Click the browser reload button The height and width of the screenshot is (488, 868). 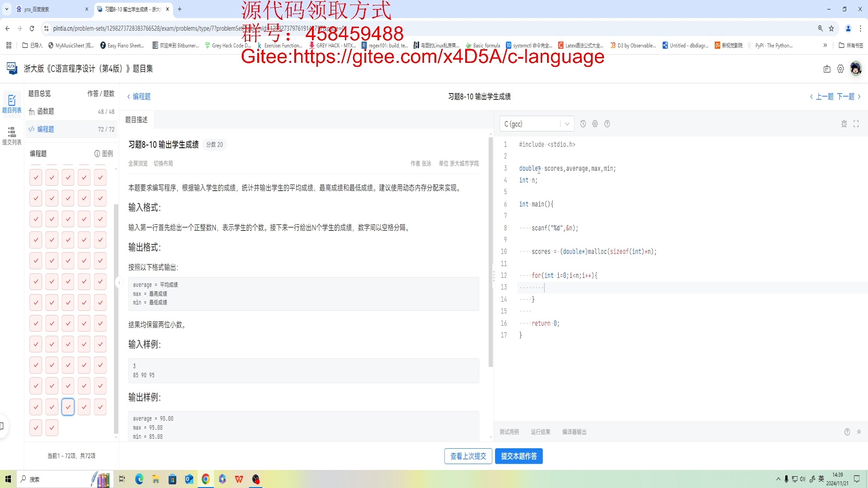click(32, 28)
